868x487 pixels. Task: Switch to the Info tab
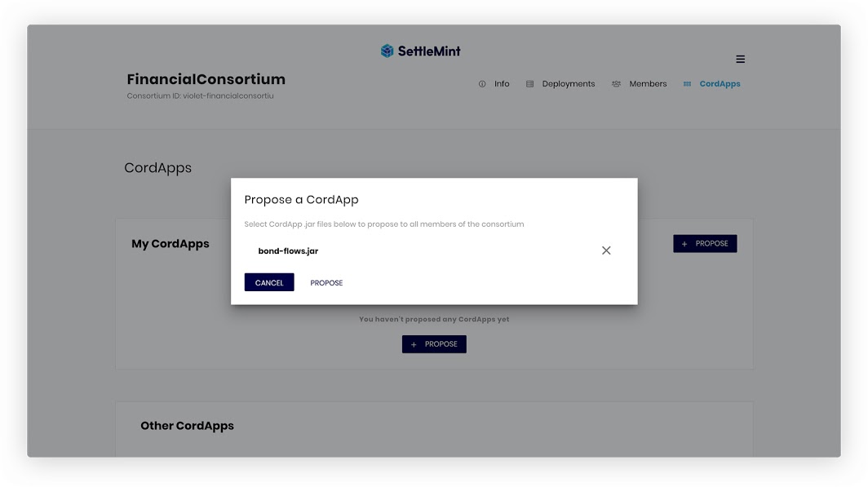click(502, 84)
